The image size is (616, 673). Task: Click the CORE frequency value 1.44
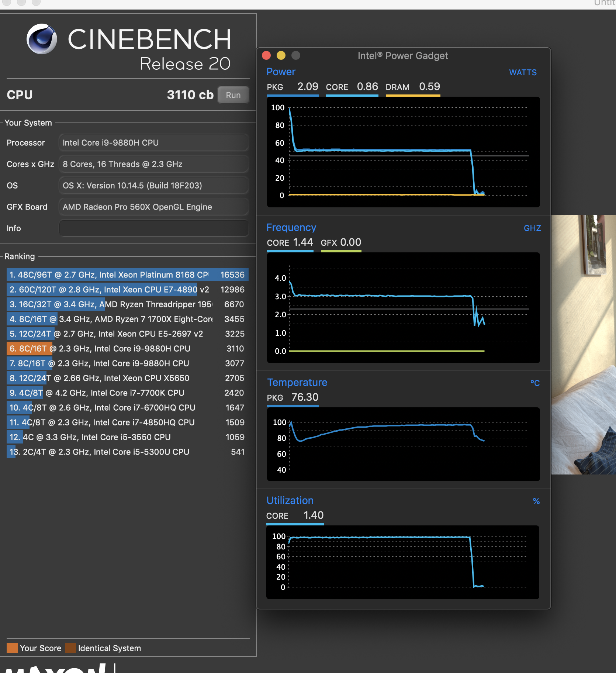(x=303, y=242)
